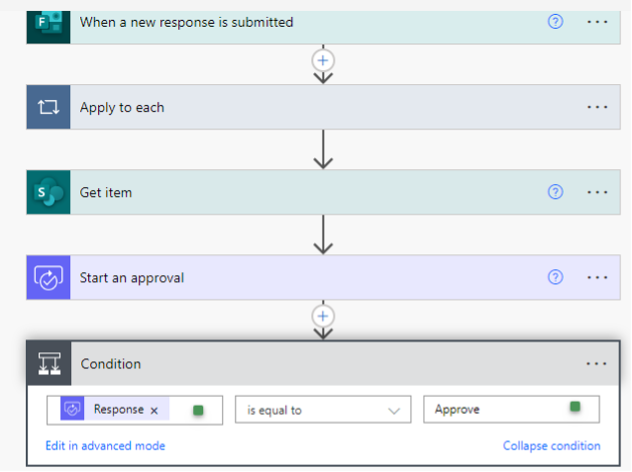Click the Apply to each loop icon

click(x=48, y=107)
